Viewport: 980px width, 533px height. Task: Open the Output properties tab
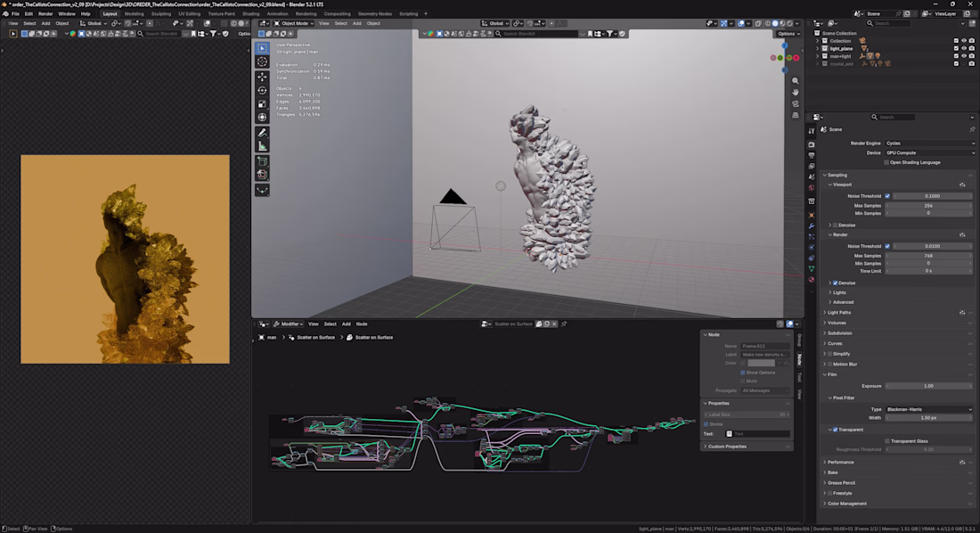point(812,155)
